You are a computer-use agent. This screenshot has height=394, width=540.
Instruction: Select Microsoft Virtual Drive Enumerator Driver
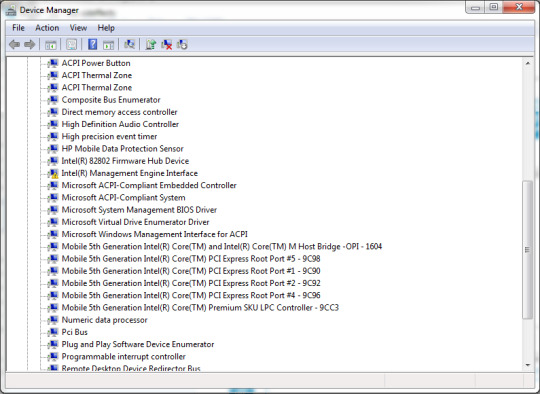coord(135,222)
